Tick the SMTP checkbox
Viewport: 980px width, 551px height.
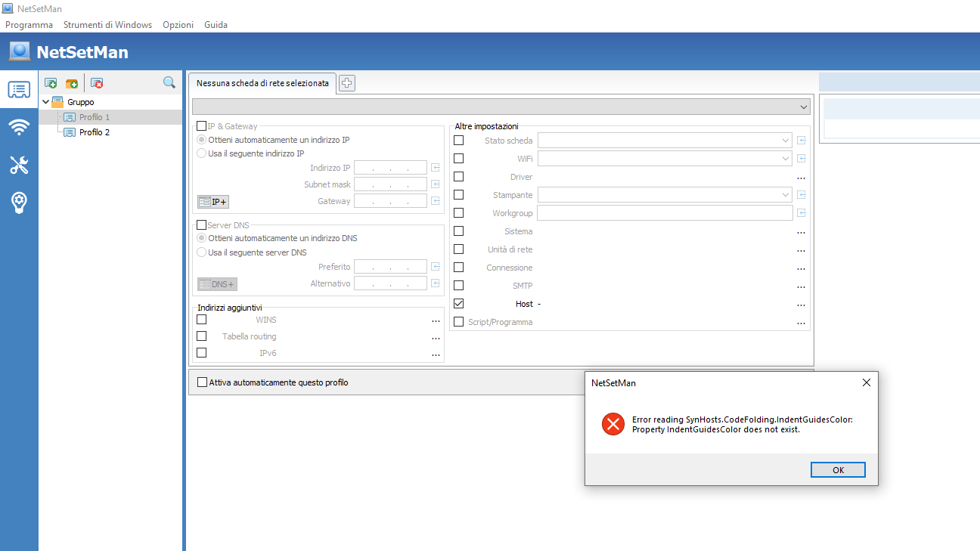pos(458,286)
